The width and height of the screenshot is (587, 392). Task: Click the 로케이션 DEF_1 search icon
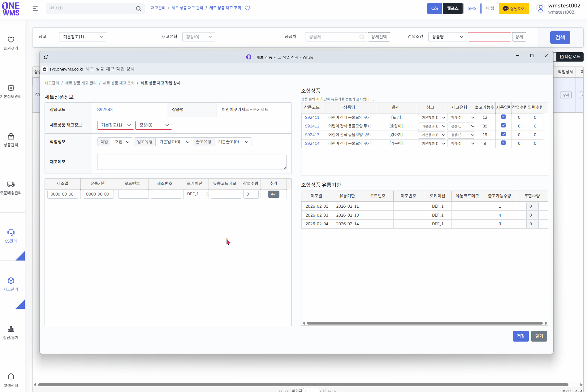point(207,194)
